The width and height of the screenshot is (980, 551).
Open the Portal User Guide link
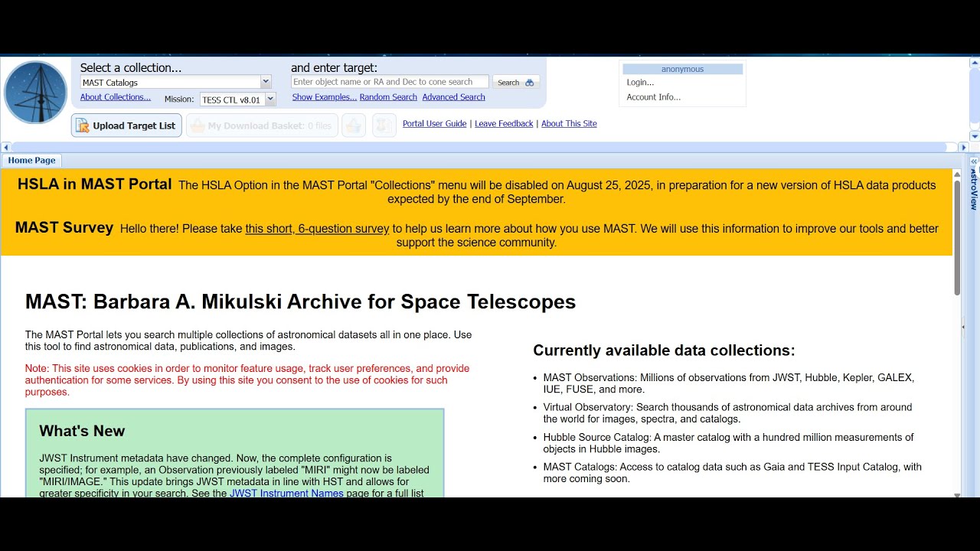tap(435, 124)
